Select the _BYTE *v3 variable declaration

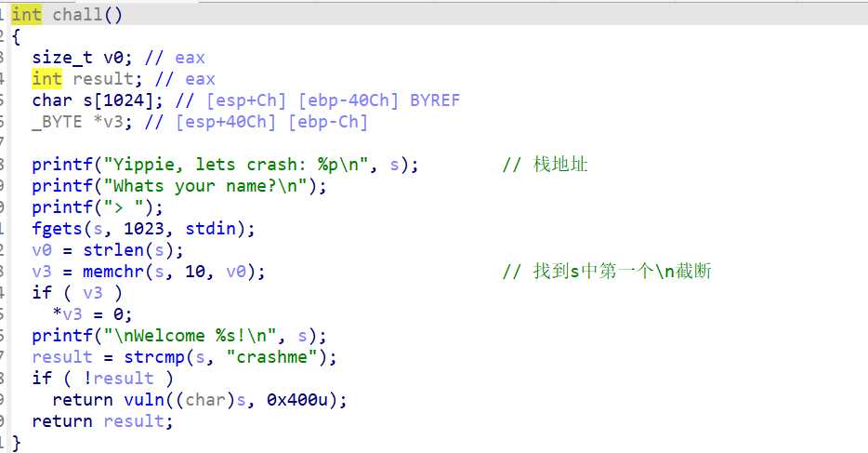(x=83, y=122)
